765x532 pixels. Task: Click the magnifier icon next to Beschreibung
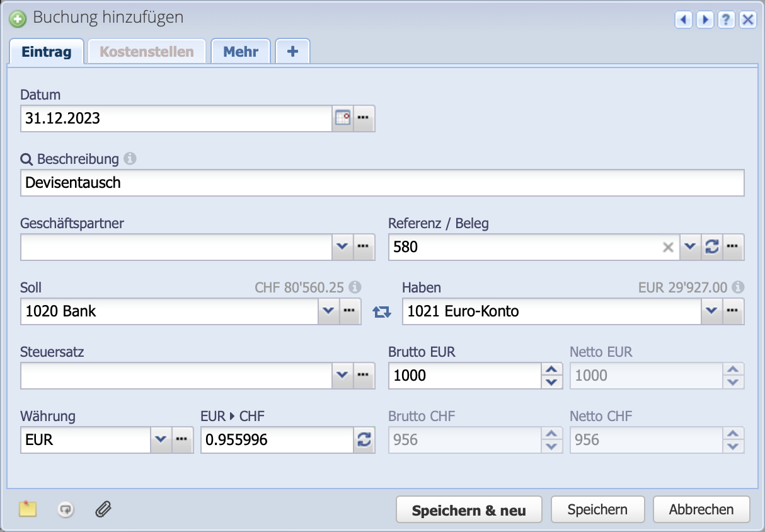(26, 159)
